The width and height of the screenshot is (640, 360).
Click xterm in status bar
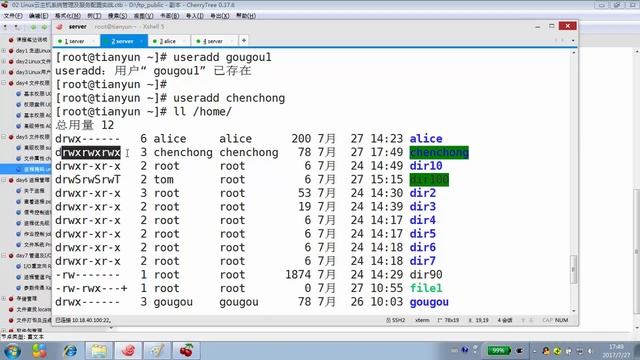click(422, 320)
